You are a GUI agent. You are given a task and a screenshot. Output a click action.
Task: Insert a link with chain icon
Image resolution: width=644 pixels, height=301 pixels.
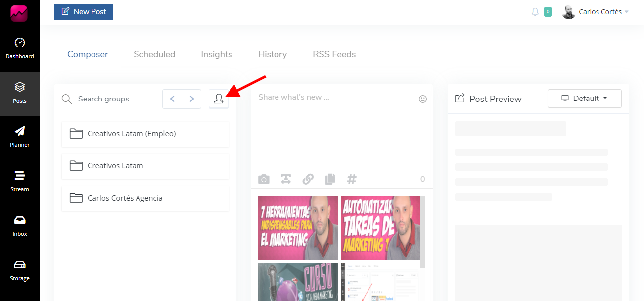(308, 179)
